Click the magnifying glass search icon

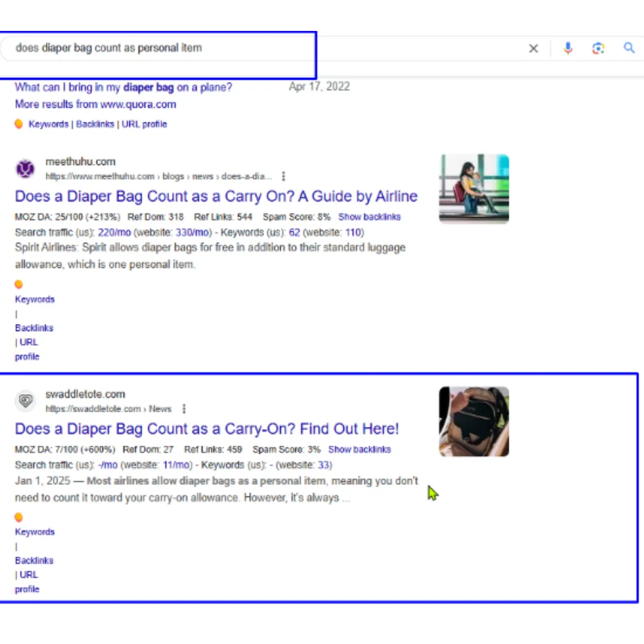[x=629, y=48]
